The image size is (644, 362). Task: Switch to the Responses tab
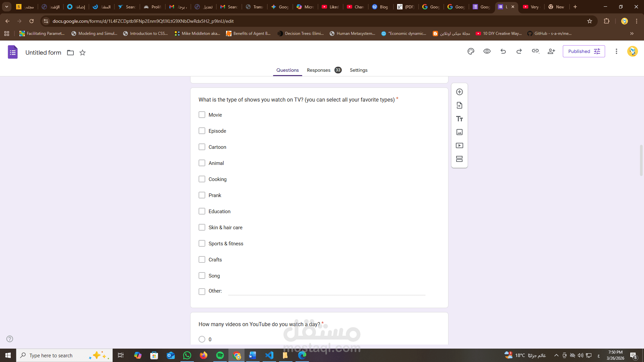[319, 70]
